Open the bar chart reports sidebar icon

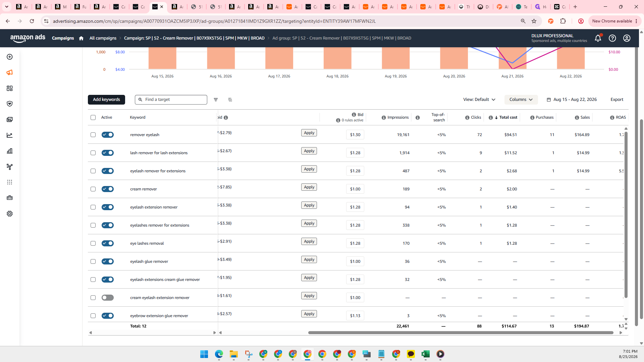10,151
